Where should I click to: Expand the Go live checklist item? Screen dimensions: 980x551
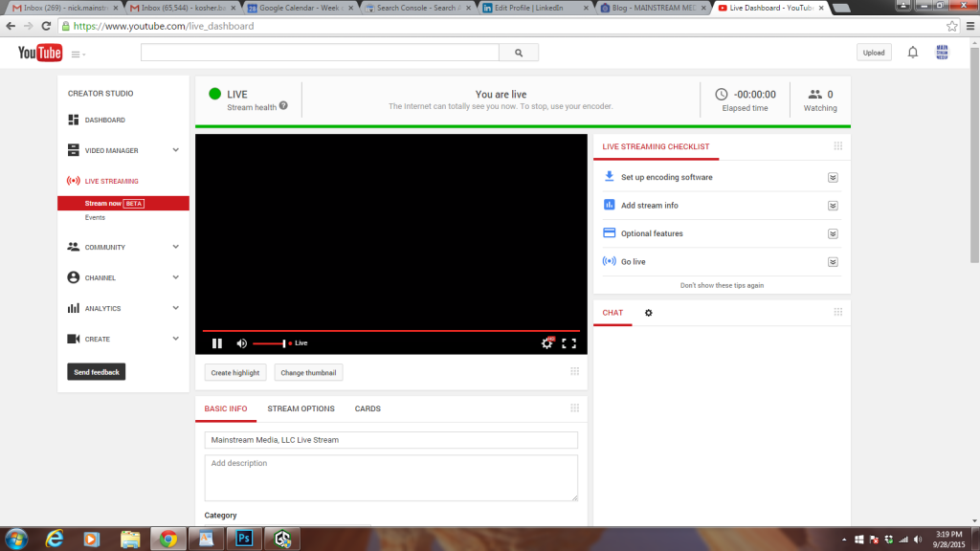(x=833, y=261)
